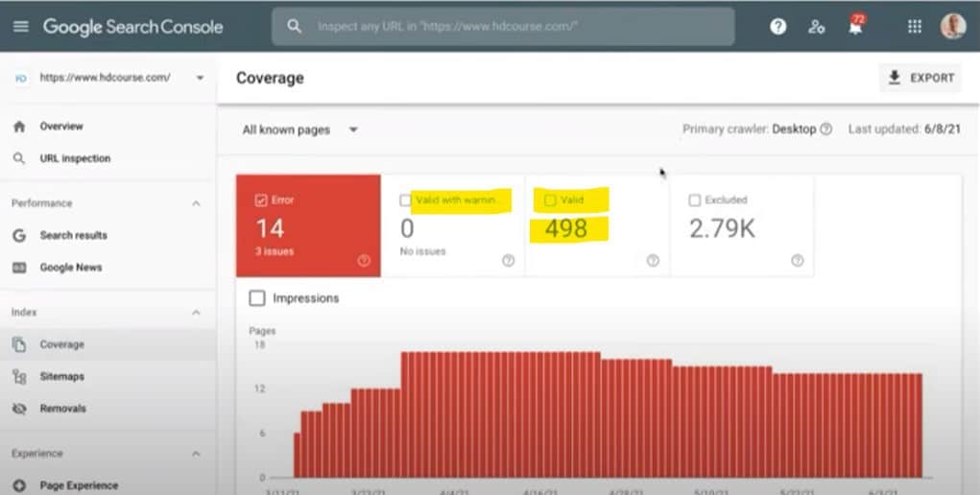The width and height of the screenshot is (980, 495).
Task: Open the Help question mark icon
Action: tap(778, 26)
